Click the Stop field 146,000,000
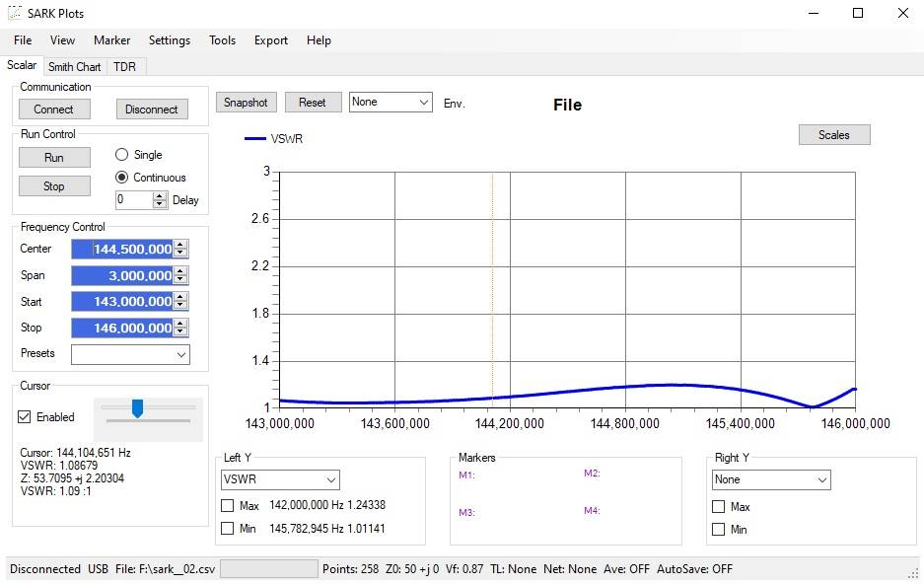The image size is (924, 585). [x=122, y=328]
